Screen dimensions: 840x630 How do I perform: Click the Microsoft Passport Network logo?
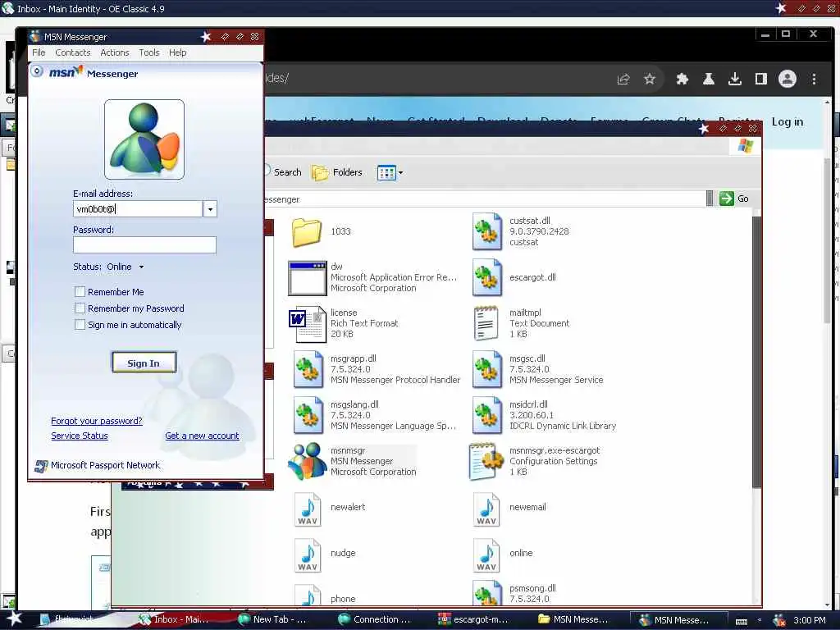pos(41,466)
